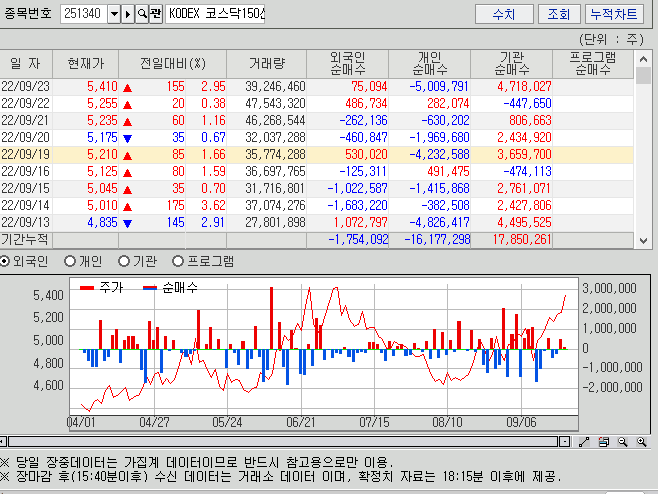This screenshot has height=494, width=658.
Task: Click the stock code field 251340
Action: pos(84,14)
